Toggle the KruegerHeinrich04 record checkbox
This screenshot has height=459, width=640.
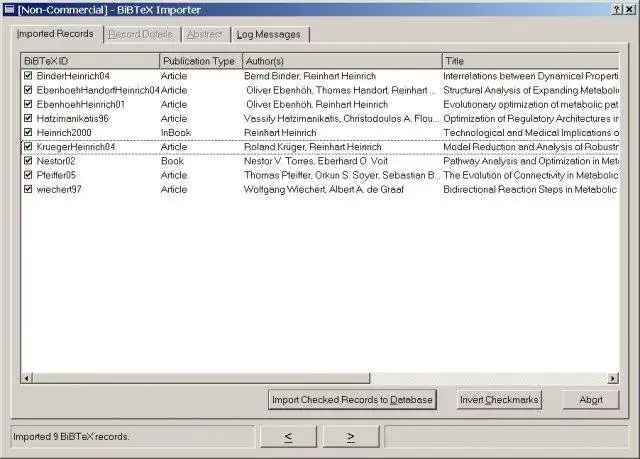(28, 146)
